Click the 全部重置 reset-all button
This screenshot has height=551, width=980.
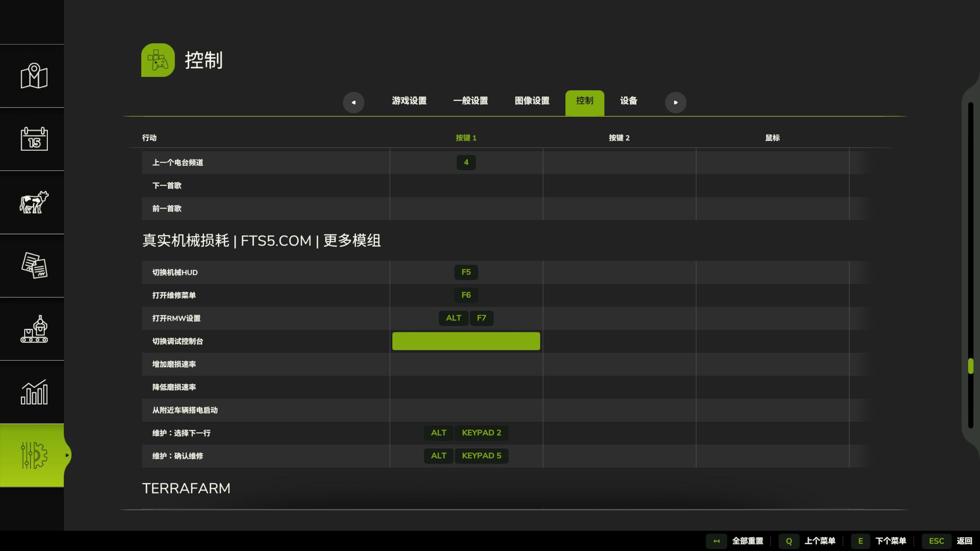(748, 541)
